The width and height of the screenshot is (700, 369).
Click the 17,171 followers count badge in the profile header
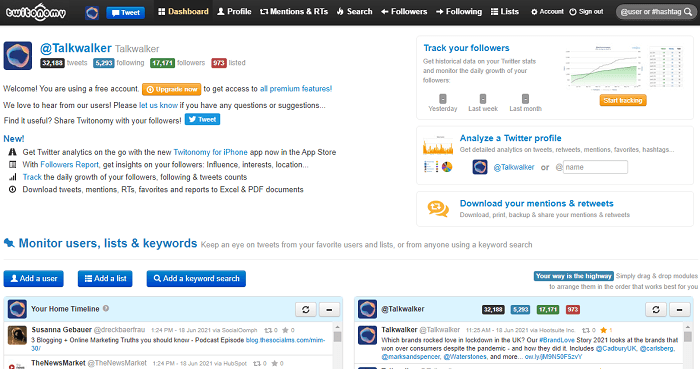[x=162, y=63]
